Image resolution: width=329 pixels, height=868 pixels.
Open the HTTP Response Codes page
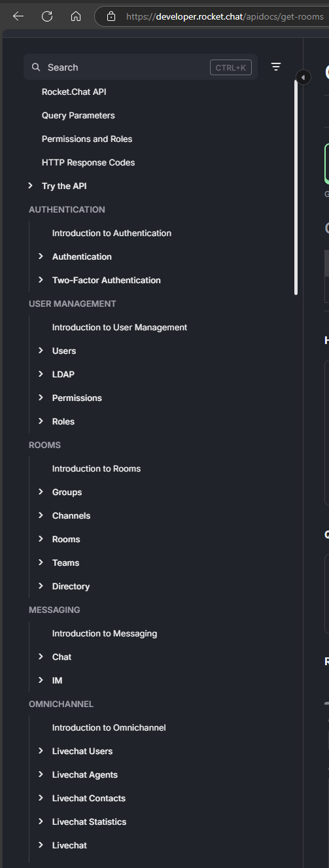pos(88,162)
